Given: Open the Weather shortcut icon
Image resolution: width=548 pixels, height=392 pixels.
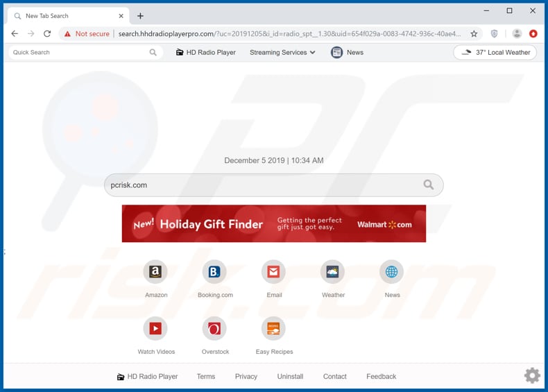Looking at the screenshot, I should [x=332, y=272].
